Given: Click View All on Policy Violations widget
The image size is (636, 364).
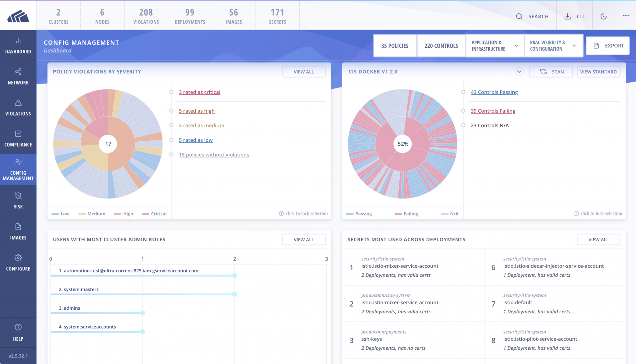Looking at the screenshot, I should (x=303, y=71).
